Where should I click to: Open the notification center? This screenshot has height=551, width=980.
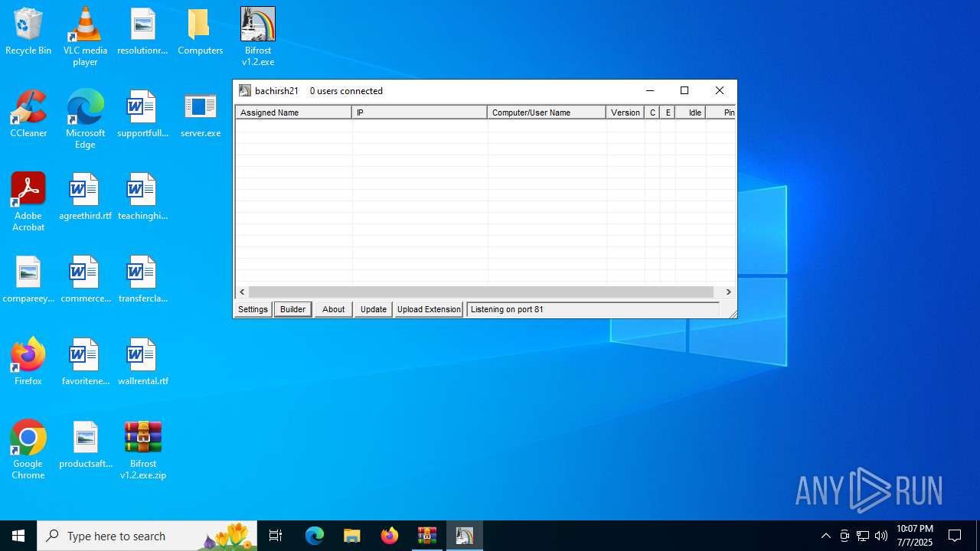(x=955, y=536)
